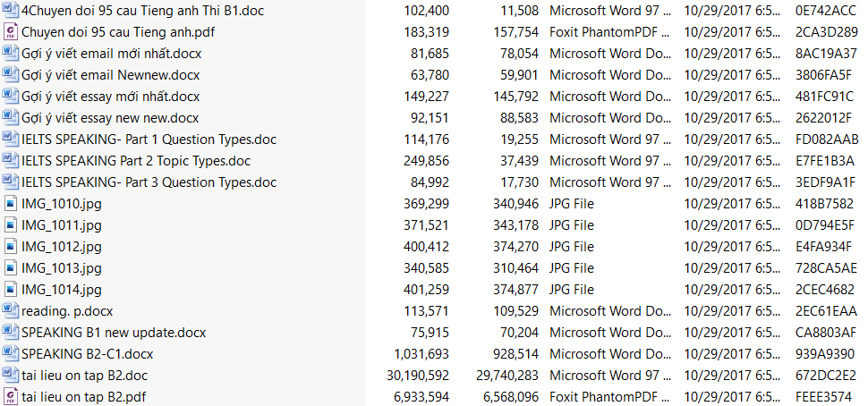Select SPEAKING B1 new update.docx filename
The width and height of the screenshot is (868, 406).
(114, 333)
